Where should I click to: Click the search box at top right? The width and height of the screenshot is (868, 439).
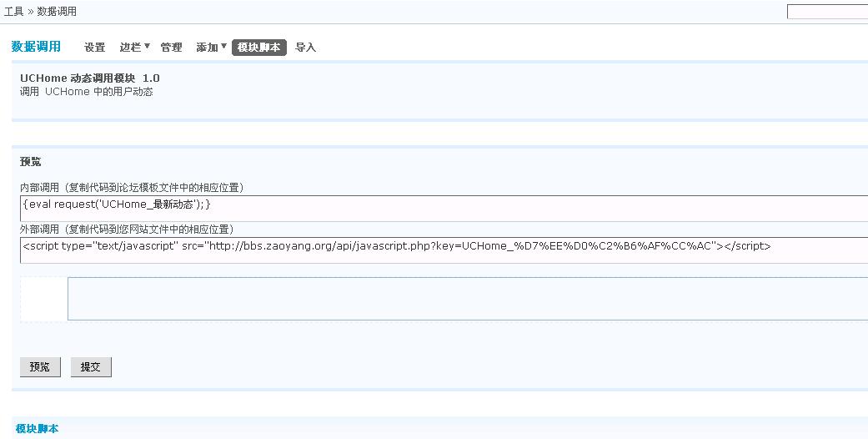click(828, 12)
